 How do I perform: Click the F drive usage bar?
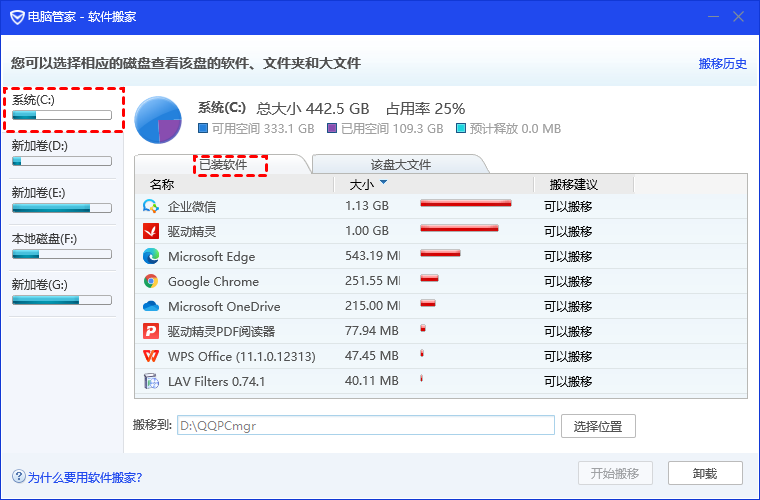62,254
